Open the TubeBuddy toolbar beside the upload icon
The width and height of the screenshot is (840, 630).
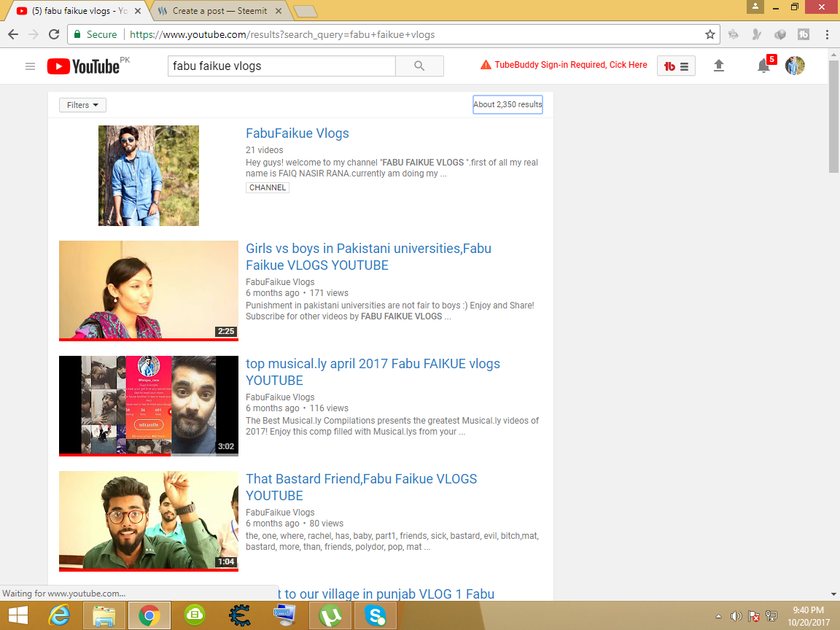[675, 66]
